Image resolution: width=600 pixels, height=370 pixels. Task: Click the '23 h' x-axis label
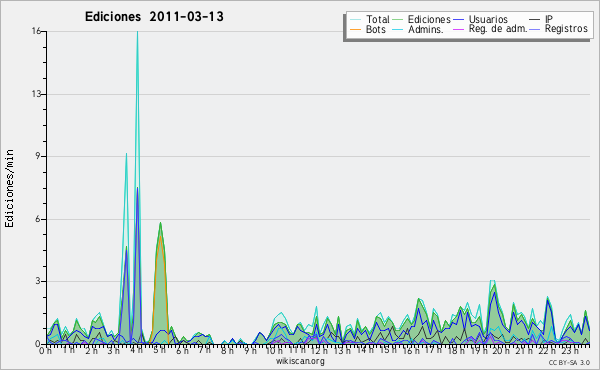click(570, 350)
